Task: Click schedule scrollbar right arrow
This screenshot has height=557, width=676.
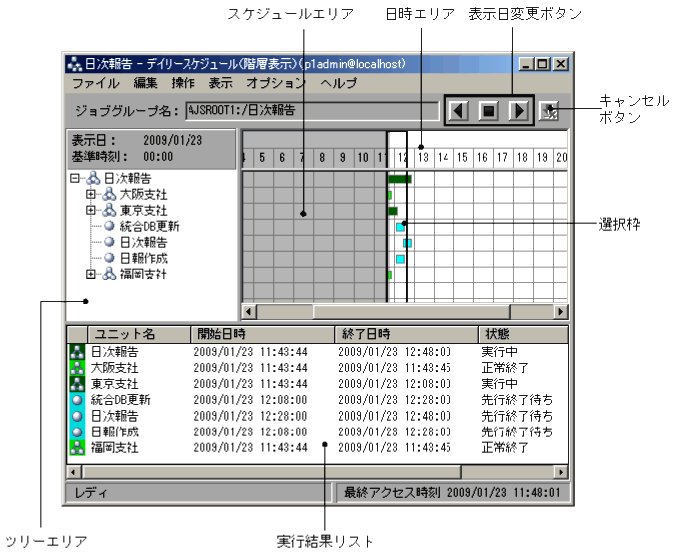Action: [560, 311]
